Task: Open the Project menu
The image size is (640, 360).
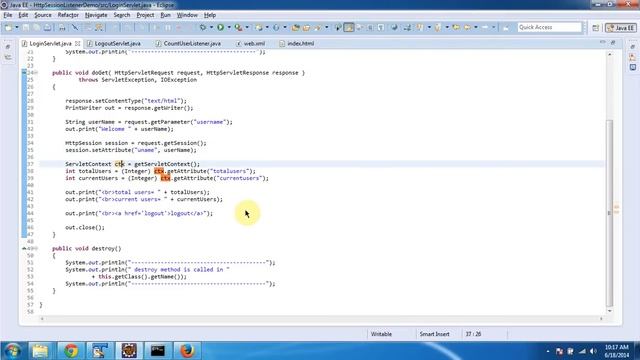Action: (145, 15)
